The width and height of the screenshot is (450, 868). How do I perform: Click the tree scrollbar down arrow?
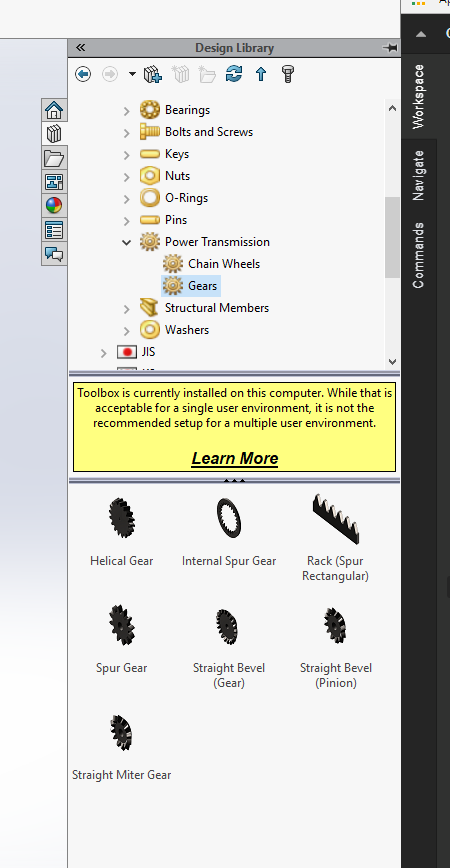point(392,361)
